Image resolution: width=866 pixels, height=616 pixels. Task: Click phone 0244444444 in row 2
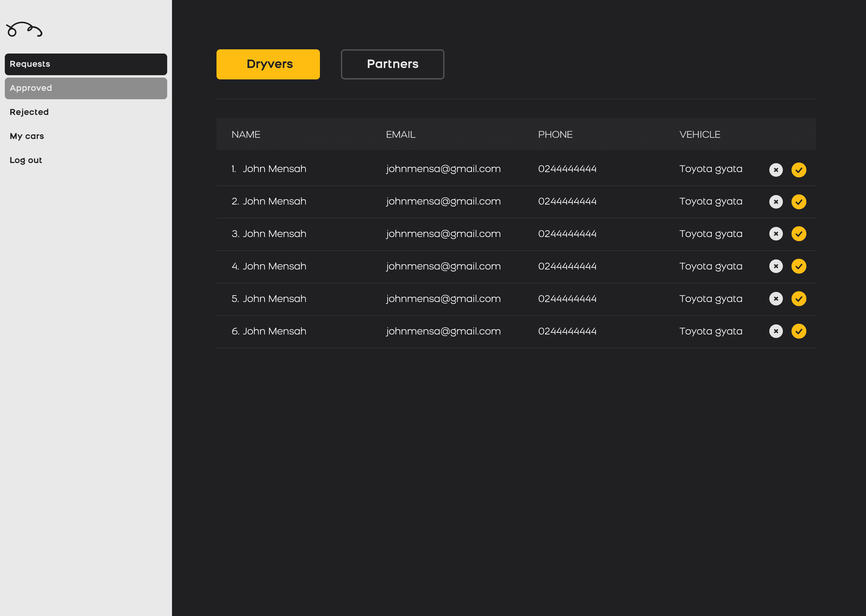567,202
